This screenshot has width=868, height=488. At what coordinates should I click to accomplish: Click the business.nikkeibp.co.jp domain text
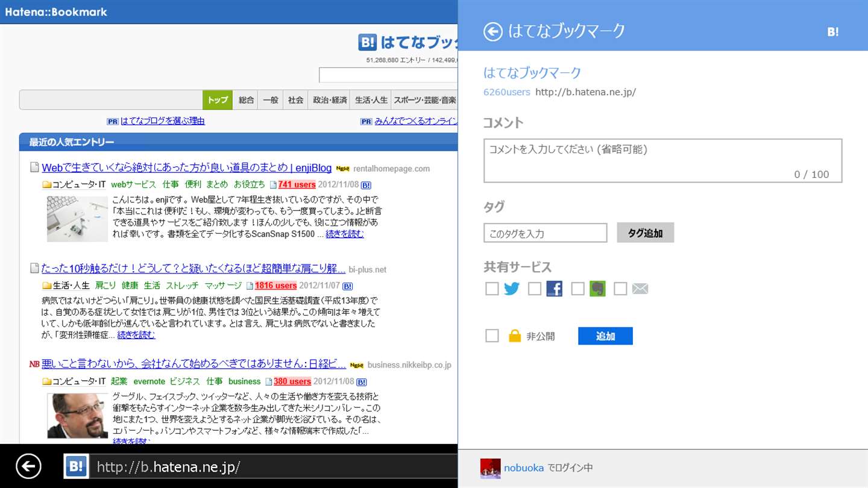(x=409, y=365)
